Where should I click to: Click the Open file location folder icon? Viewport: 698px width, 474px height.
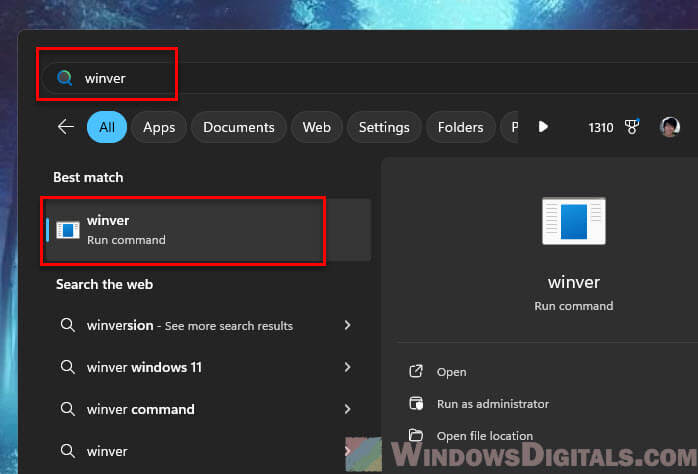[416, 435]
